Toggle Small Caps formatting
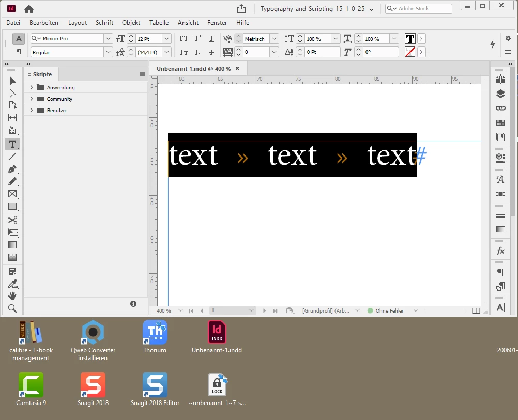The image size is (518, 420). point(184,52)
